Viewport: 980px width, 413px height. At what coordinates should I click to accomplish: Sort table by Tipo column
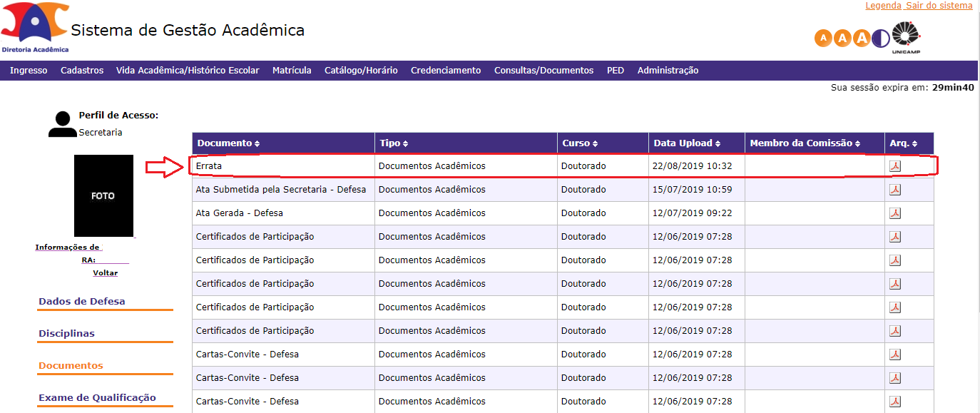pos(394,143)
